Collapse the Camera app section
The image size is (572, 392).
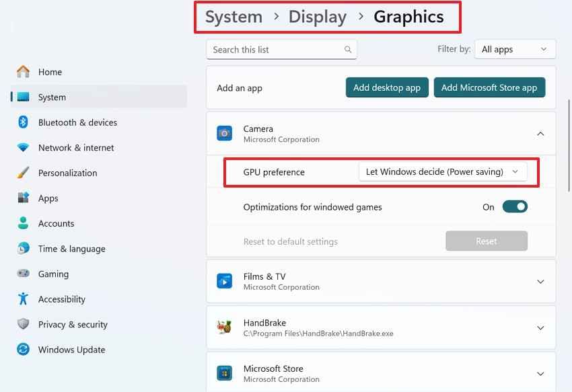pos(540,134)
